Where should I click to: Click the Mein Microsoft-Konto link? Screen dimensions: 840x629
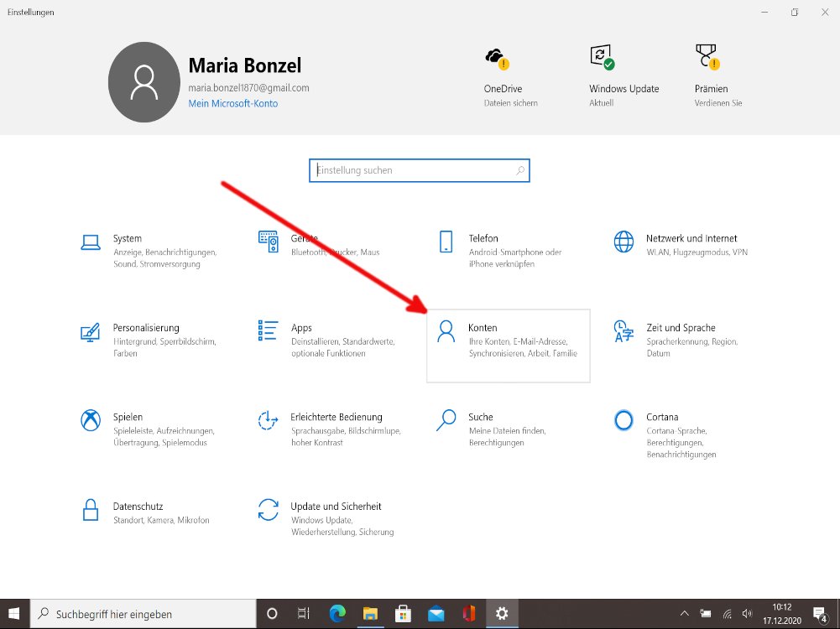pyautogui.click(x=232, y=104)
